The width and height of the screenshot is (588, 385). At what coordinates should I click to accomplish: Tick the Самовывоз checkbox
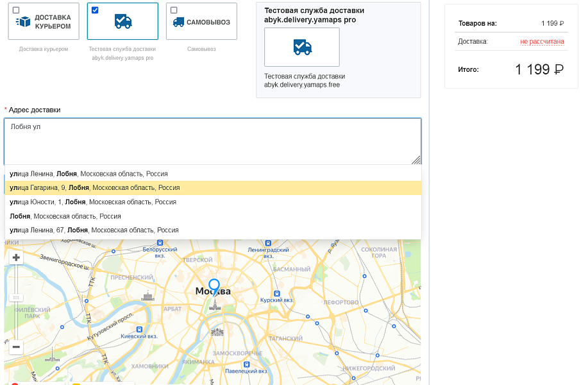point(174,10)
